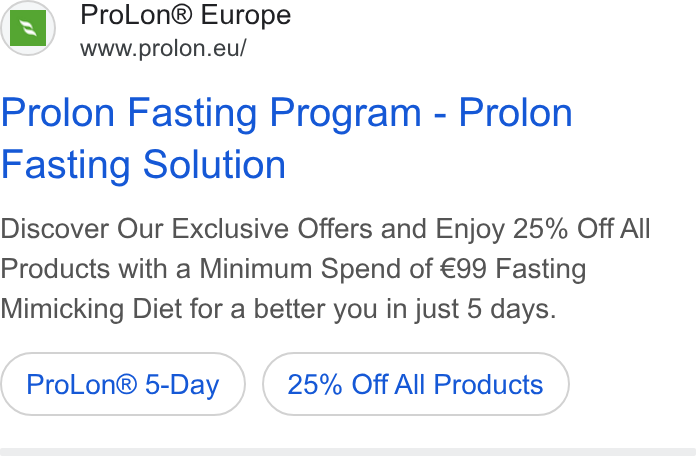Click "Prolon" at end of first headline line
The height and width of the screenshot is (456, 696).
point(515,113)
